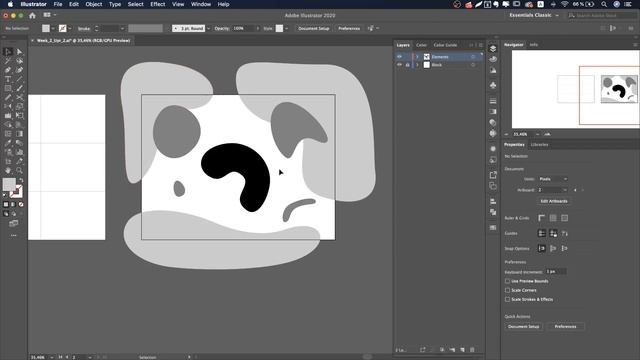Open the Stroke panel icon in dock
The width and height of the screenshot is (640, 360).
click(x=493, y=101)
